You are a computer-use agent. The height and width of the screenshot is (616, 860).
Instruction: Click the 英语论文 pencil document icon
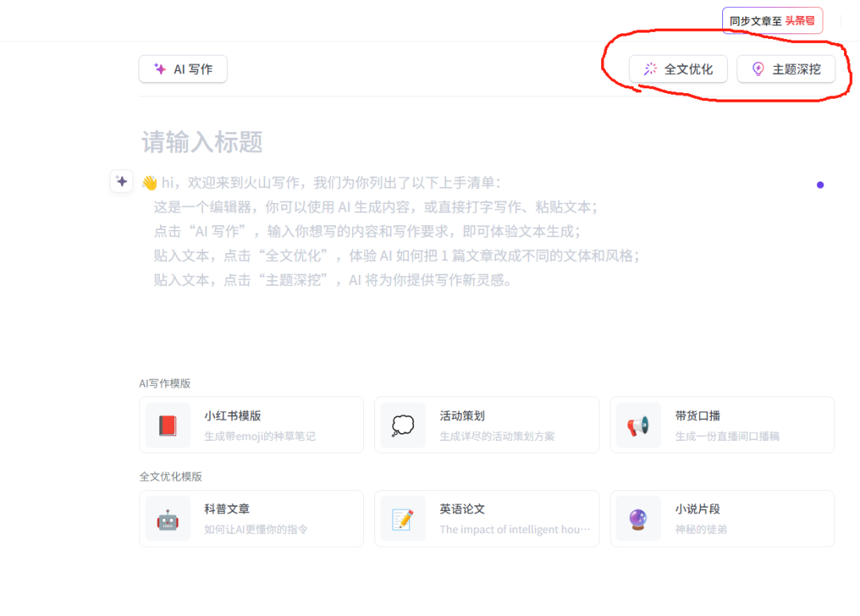(x=402, y=518)
